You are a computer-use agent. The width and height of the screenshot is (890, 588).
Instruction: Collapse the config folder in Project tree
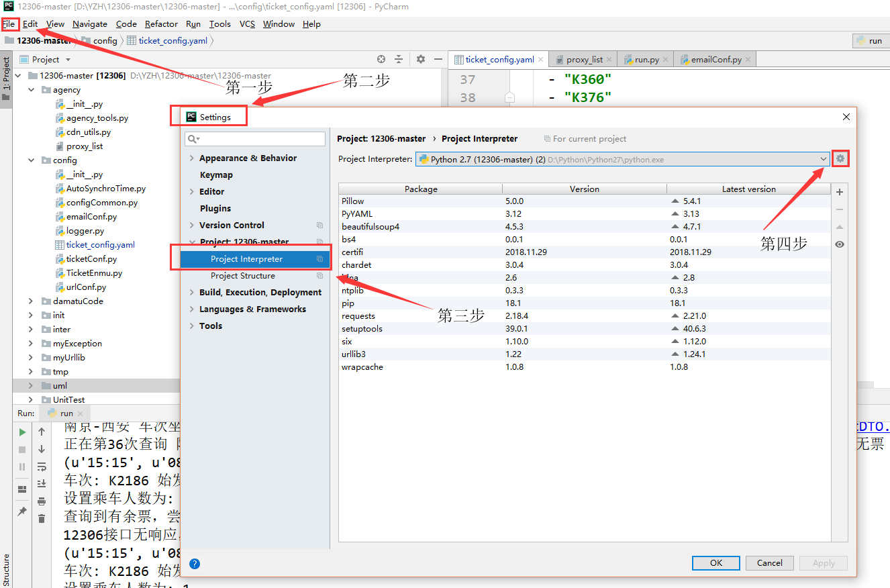[x=31, y=160]
